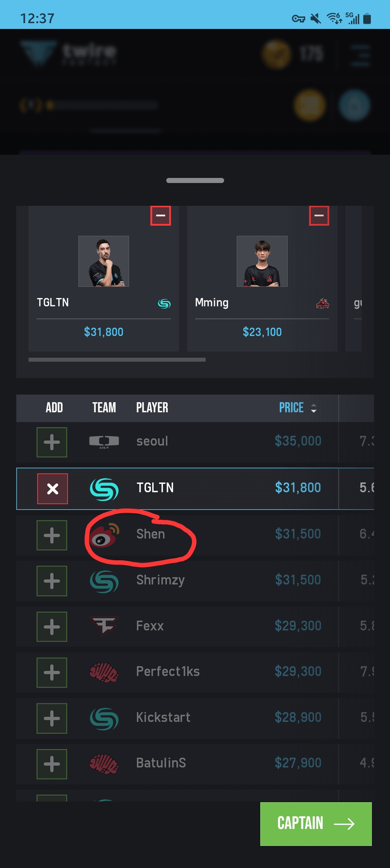Remove TGLTN using the red X
The height and width of the screenshot is (868, 390).
(52, 488)
